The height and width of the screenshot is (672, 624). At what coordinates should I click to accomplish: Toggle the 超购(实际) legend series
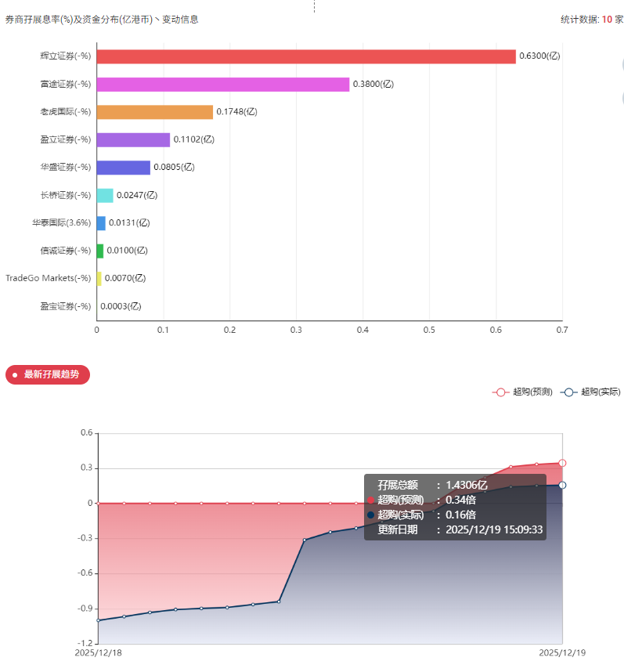590,392
